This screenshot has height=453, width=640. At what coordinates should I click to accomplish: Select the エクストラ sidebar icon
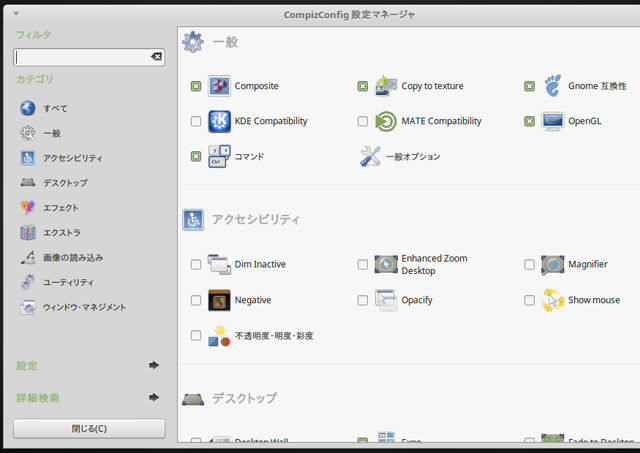point(28,232)
